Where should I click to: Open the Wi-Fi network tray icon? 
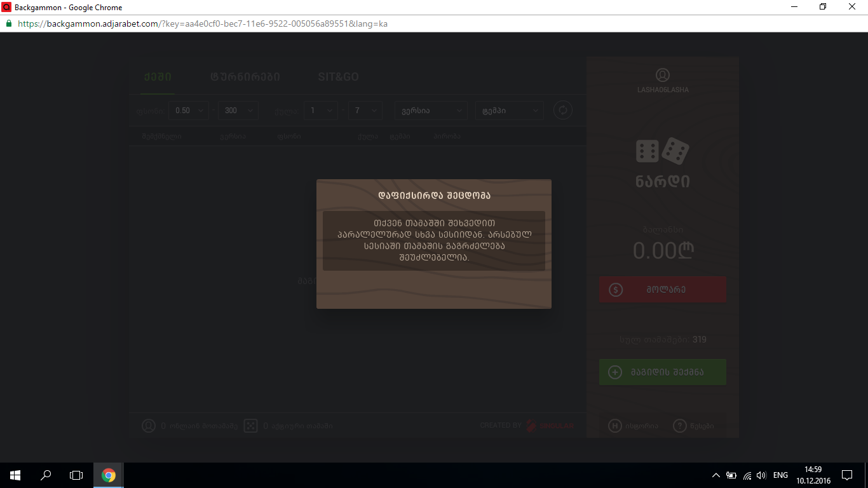(x=747, y=475)
